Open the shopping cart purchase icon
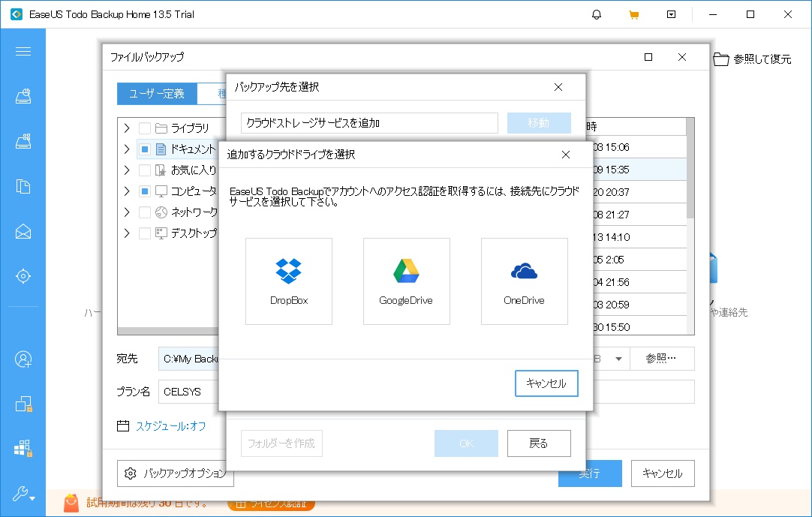This screenshot has width=812, height=517. click(634, 14)
